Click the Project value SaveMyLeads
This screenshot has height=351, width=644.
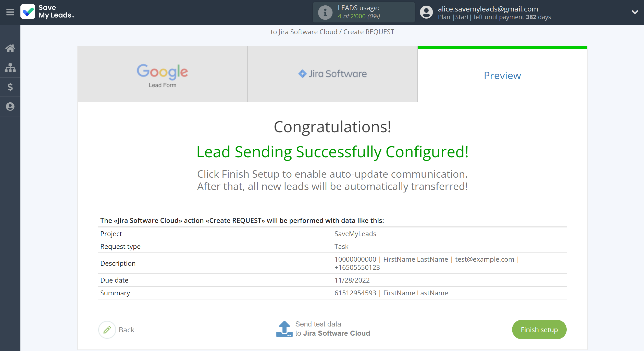(355, 234)
